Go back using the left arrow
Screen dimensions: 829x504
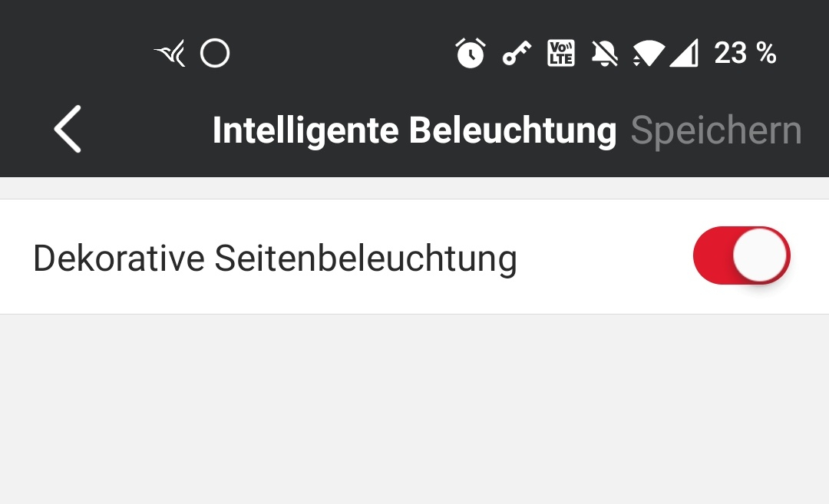click(68, 130)
